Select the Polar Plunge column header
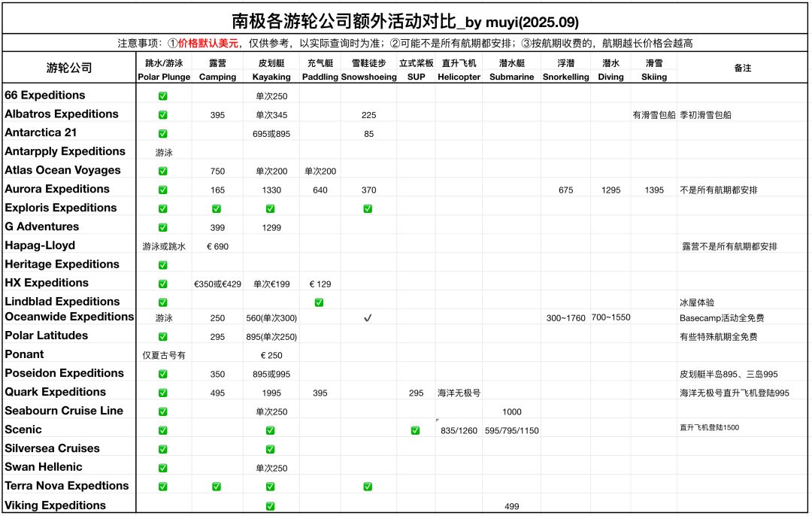812x516 pixels. (x=164, y=77)
